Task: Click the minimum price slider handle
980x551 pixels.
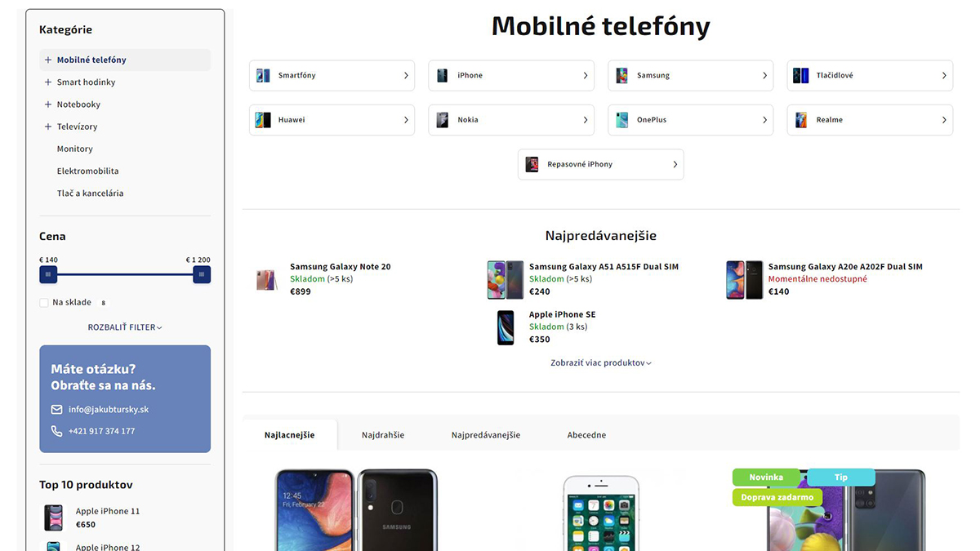Action: [x=48, y=275]
